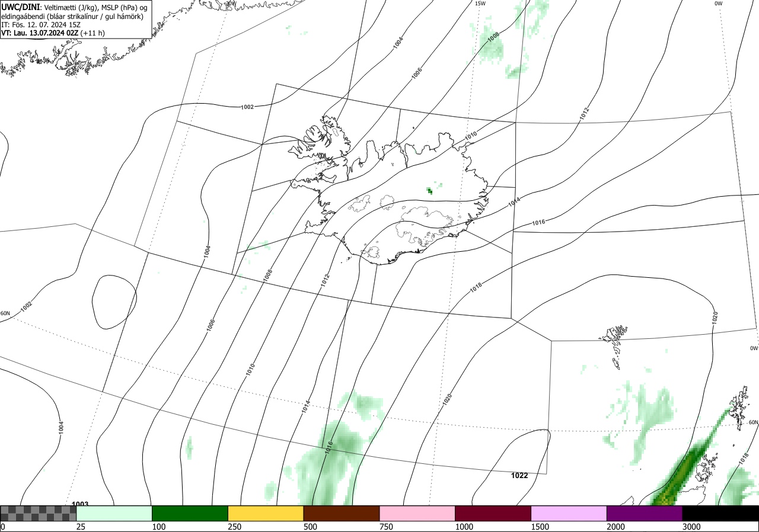Click the dark green CAPE spot over Iceland
The image size is (759, 532).
(x=430, y=190)
